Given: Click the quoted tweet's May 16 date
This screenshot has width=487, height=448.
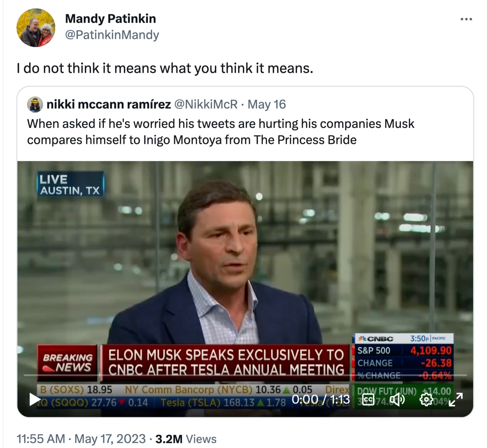Looking at the screenshot, I should pos(266,105).
